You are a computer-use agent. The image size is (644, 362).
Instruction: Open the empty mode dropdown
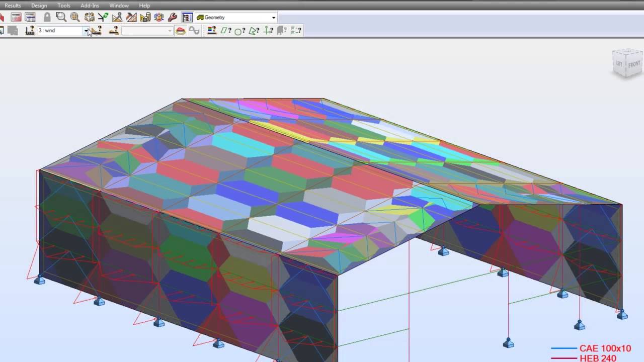tap(147, 31)
